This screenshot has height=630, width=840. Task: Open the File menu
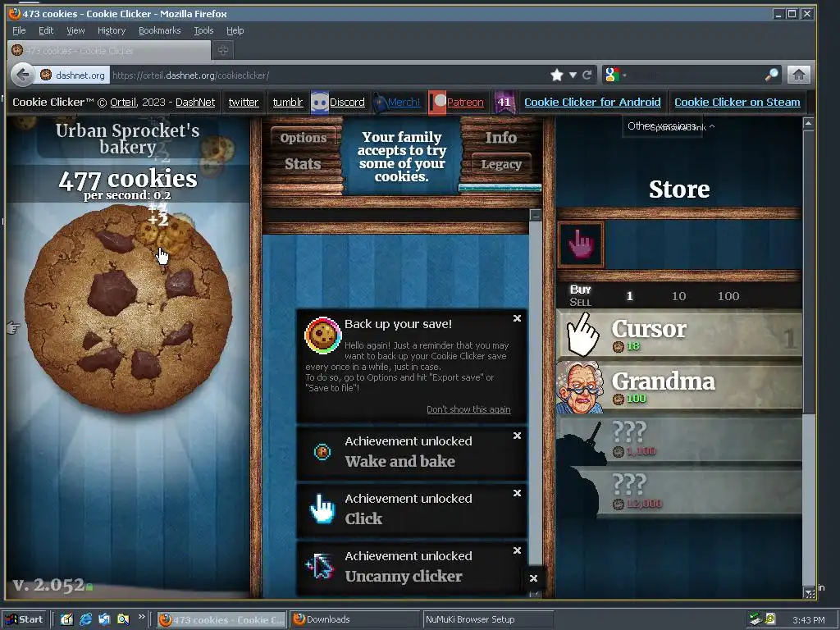point(20,30)
